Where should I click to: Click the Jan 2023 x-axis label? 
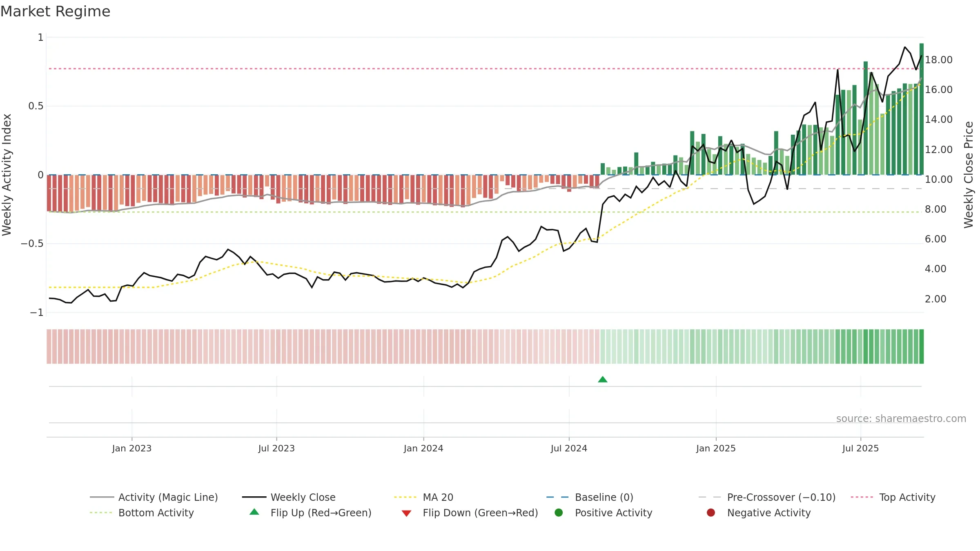point(132,449)
